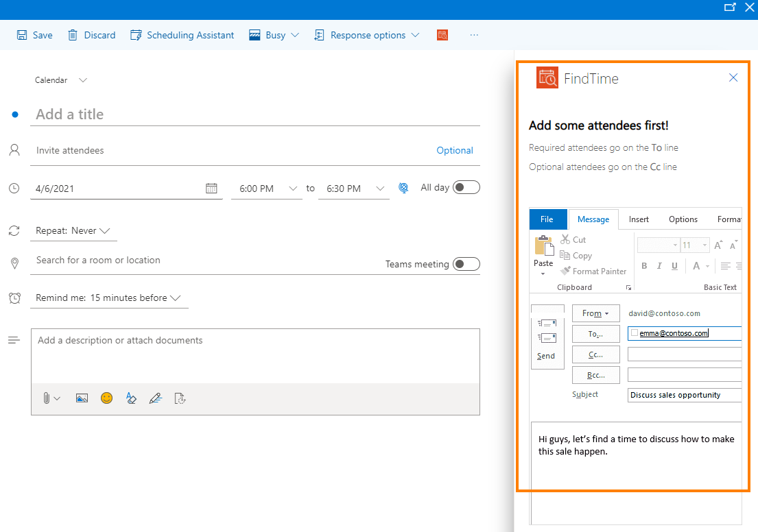The height and width of the screenshot is (532, 758).
Task: Click the Paste clipboard icon
Action: 544,246
